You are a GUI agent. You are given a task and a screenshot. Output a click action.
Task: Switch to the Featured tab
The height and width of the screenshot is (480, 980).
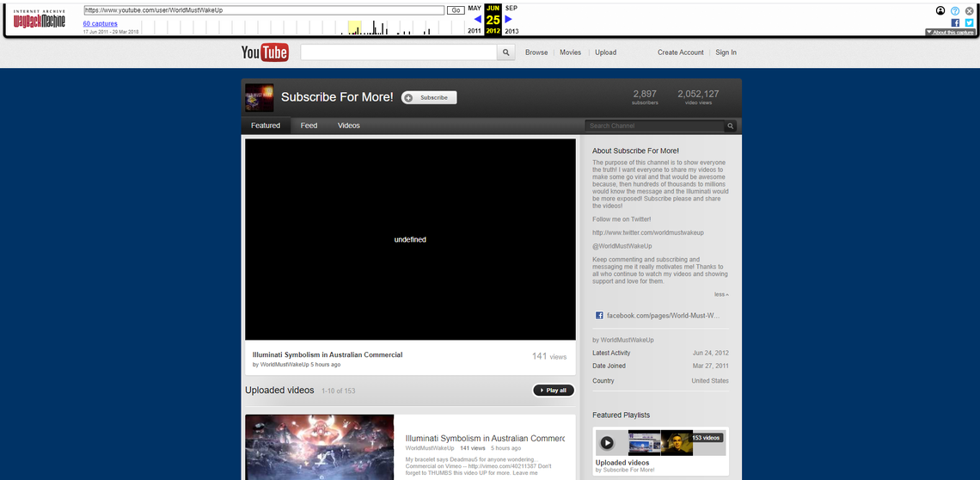(x=266, y=126)
